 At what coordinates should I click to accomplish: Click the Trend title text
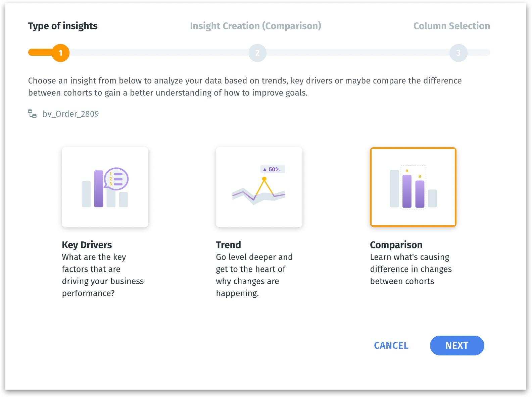click(229, 245)
